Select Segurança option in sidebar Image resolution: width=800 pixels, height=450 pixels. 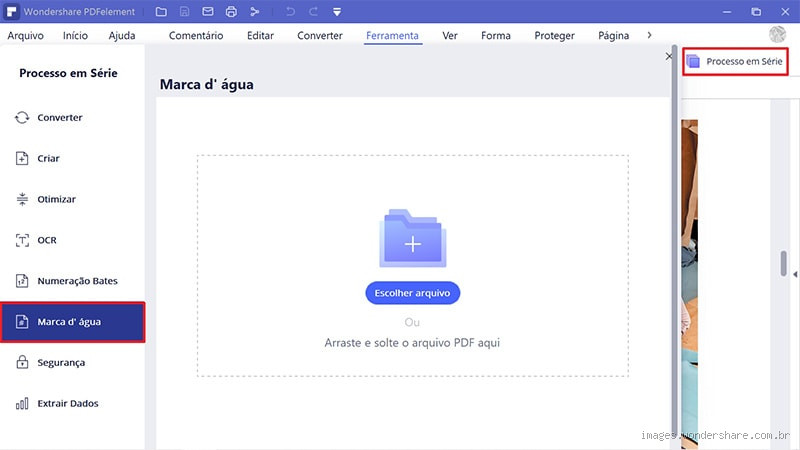61,363
